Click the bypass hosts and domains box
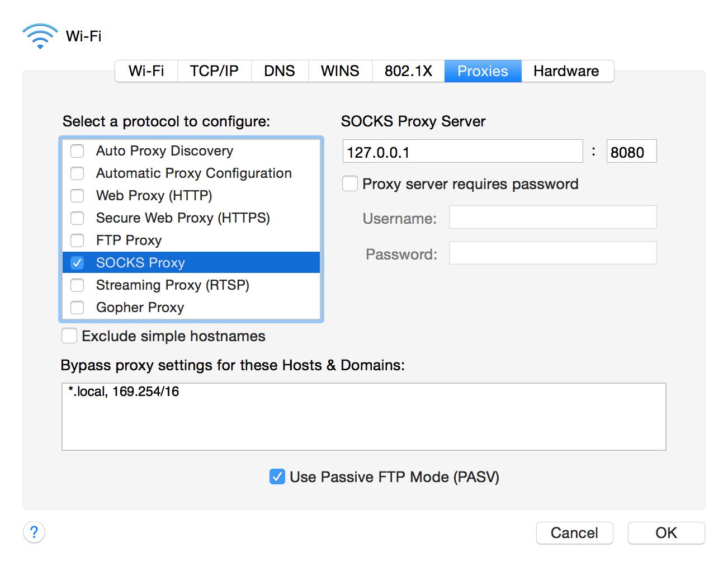 (363, 417)
